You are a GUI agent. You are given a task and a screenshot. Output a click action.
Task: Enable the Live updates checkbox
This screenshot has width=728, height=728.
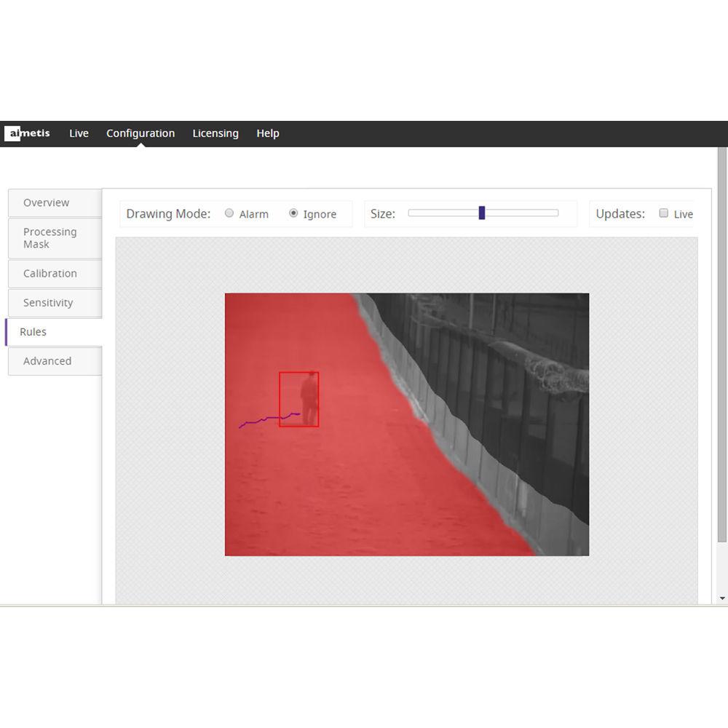pos(663,213)
